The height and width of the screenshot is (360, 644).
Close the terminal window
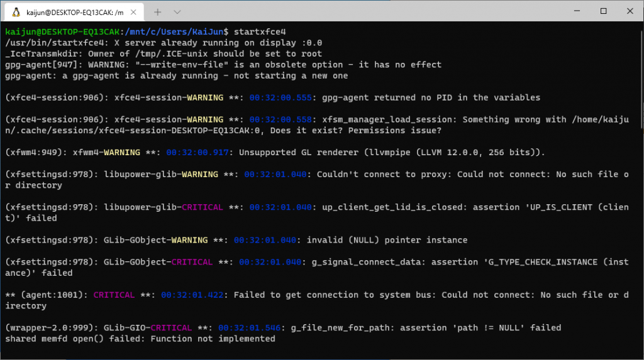[x=630, y=11]
